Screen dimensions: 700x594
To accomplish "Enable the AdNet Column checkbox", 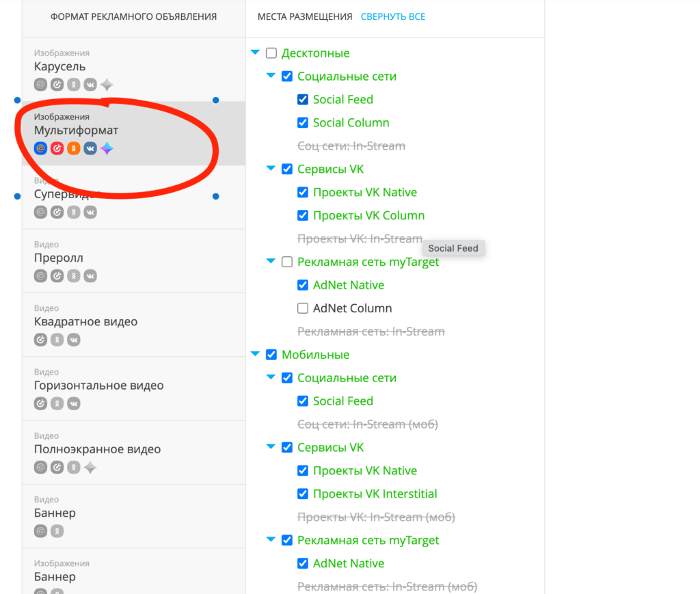I will 303,308.
